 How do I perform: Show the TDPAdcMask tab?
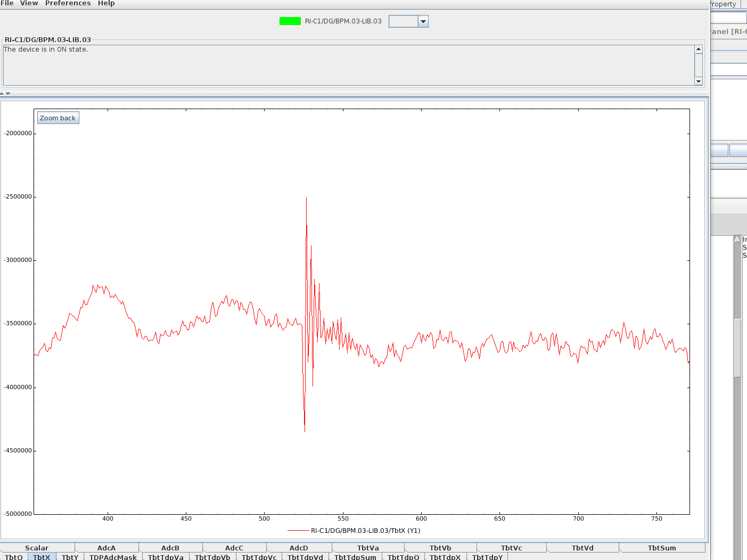click(113, 557)
